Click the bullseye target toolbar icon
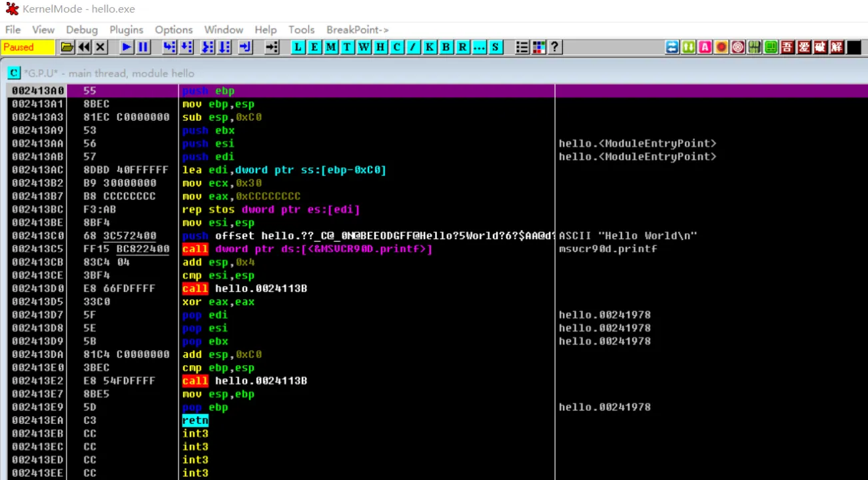 point(737,47)
